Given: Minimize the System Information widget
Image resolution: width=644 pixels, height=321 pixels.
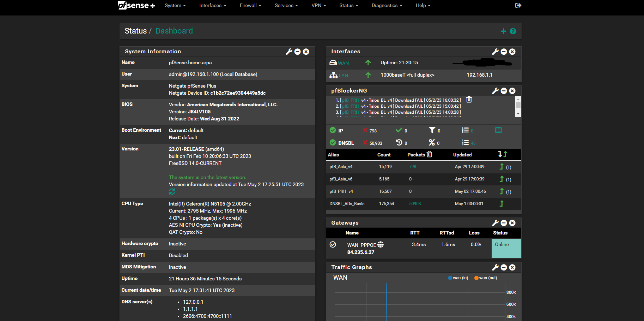Looking at the screenshot, I should (x=297, y=52).
